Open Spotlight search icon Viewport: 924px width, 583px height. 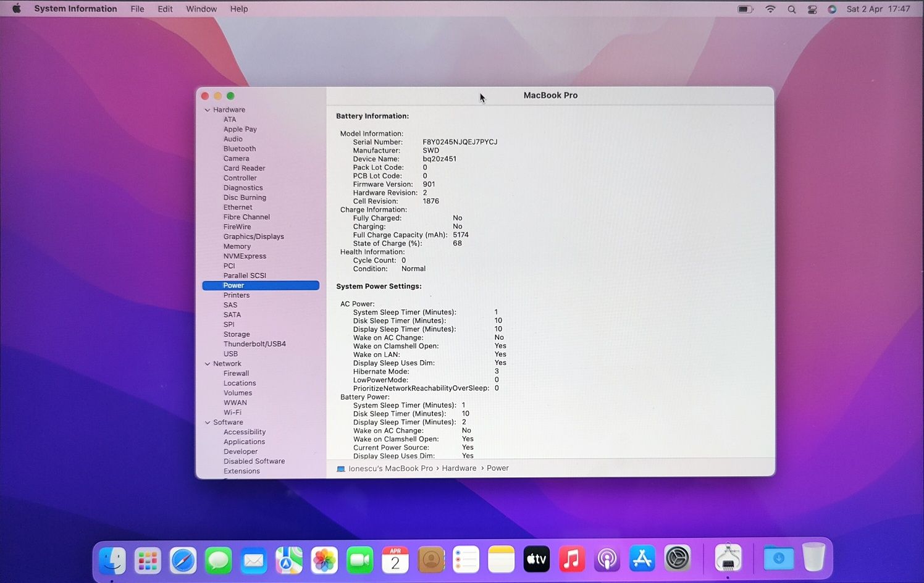(x=792, y=9)
